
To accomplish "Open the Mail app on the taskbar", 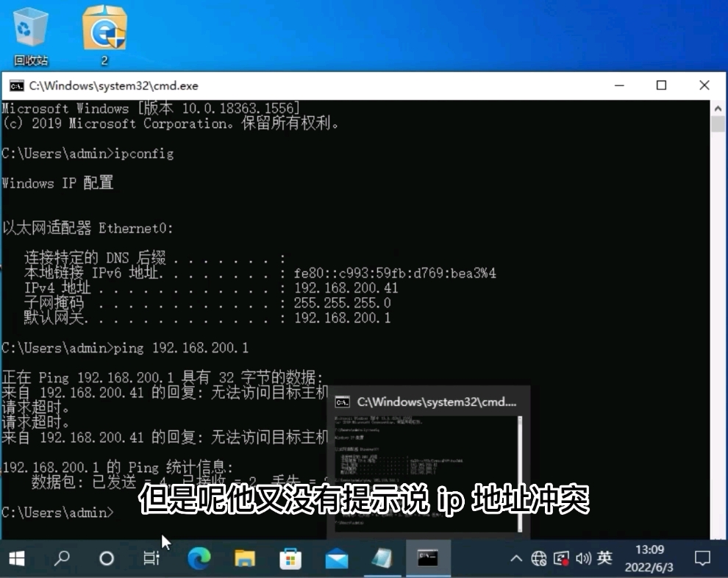I will pos(337,557).
